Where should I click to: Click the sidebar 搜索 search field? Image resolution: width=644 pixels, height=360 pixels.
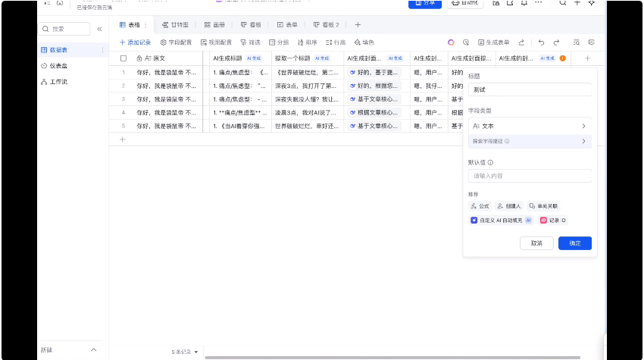click(65, 29)
